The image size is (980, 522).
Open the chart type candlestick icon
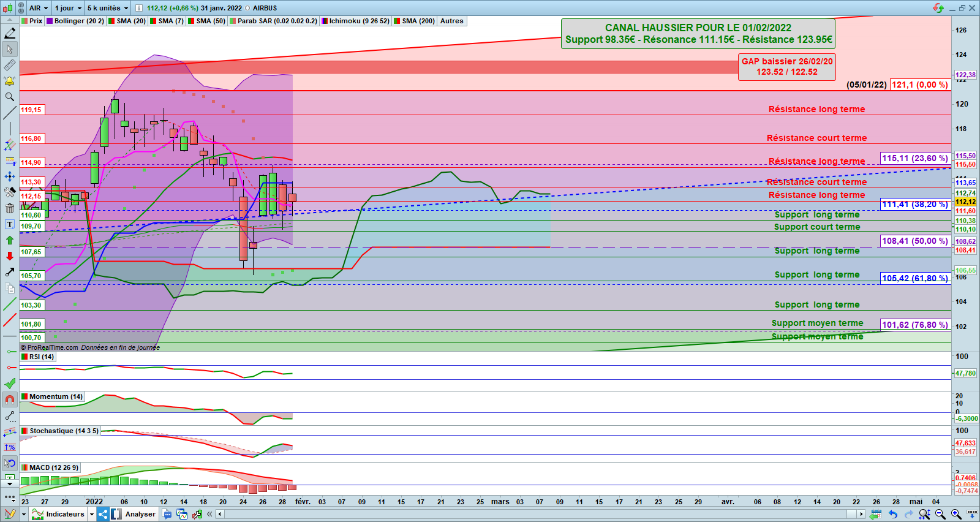(x=7, y=8)
